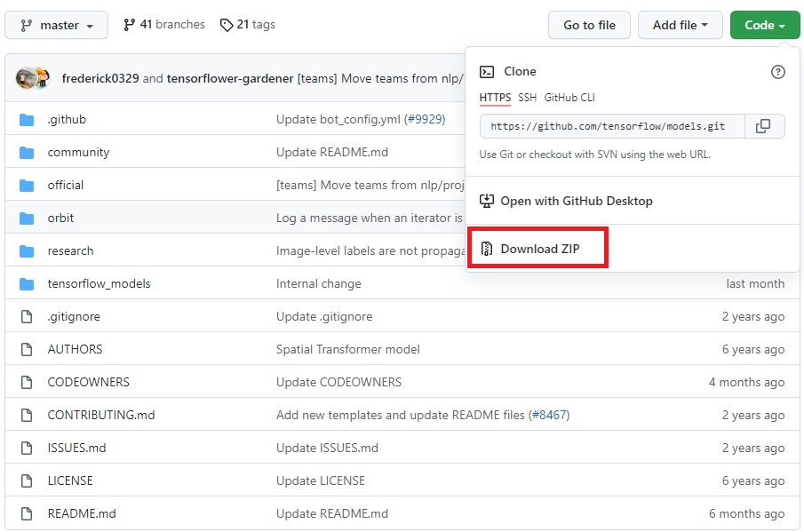Open the .gitignore file
The width and height of the screenshot is (804, 532).
click(74, 317)
